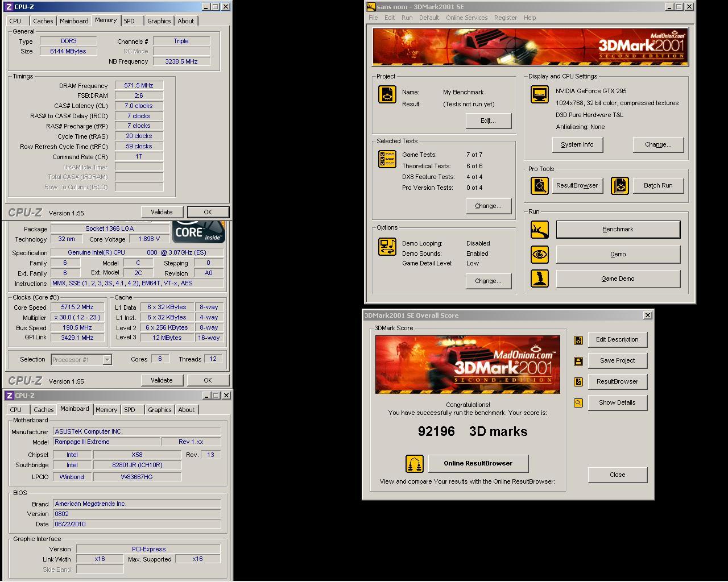728x582 pixels.
Task: Select Memory tab in Mainboard CPU-Z window
Action: click(106, 410)
